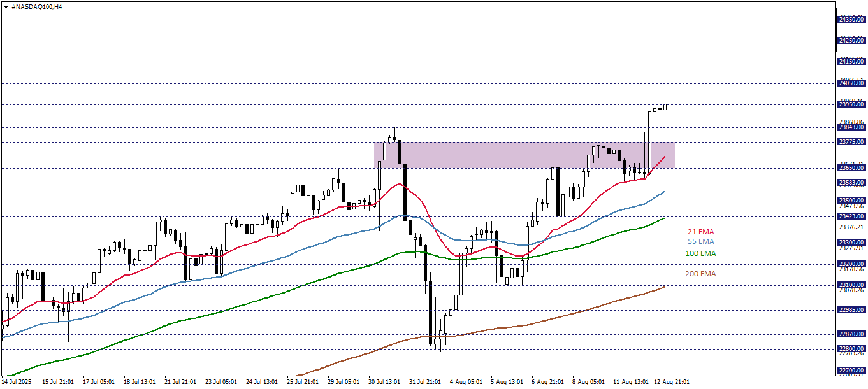
Task: Select the 24150.00 price level label
Action: [851, 62]
